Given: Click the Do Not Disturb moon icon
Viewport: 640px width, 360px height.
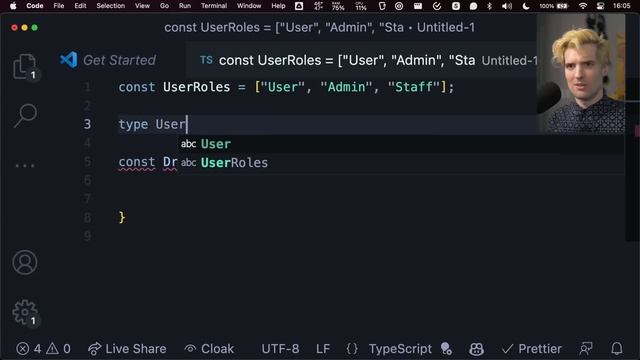Looking at the screenshot, I should 526,6.
